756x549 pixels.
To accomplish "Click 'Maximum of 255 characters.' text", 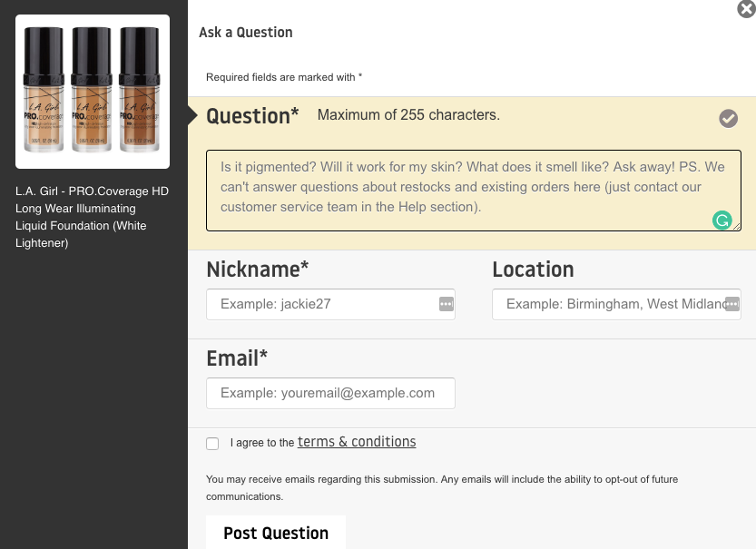I will (408, 114).
